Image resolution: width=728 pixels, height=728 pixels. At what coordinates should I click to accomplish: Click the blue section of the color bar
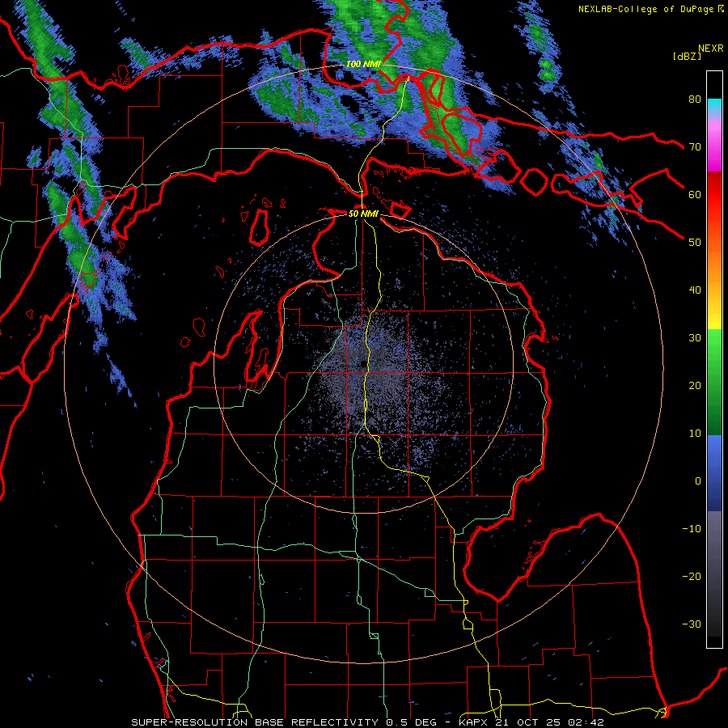(714, 473)
